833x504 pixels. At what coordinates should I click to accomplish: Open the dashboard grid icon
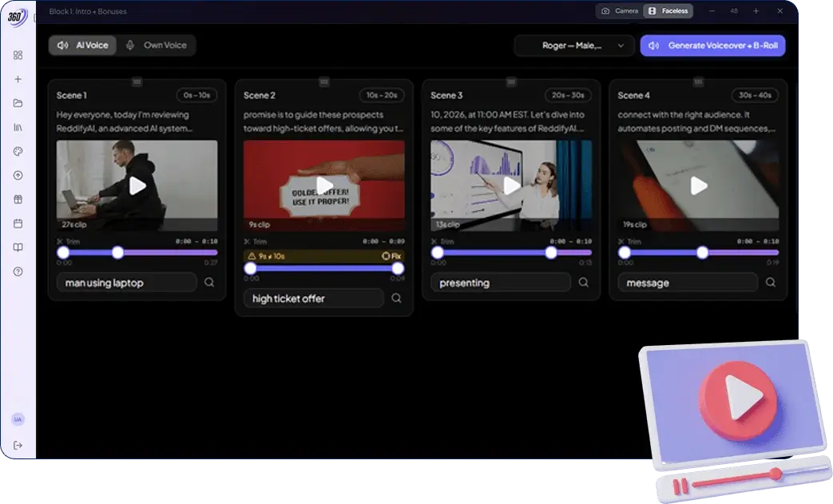pos(18,55)
